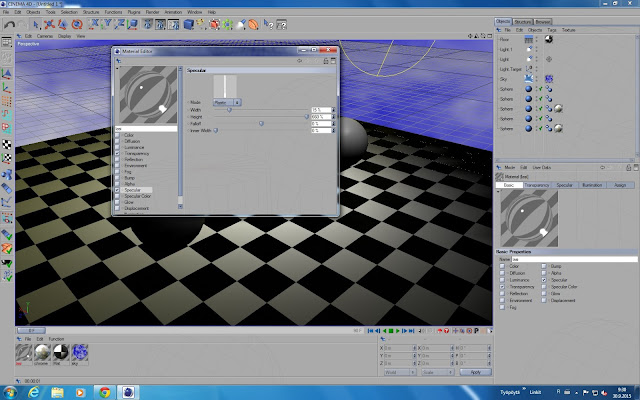Open the Assign tab in Attributes
640x400 pixels.
click(620, 185)
